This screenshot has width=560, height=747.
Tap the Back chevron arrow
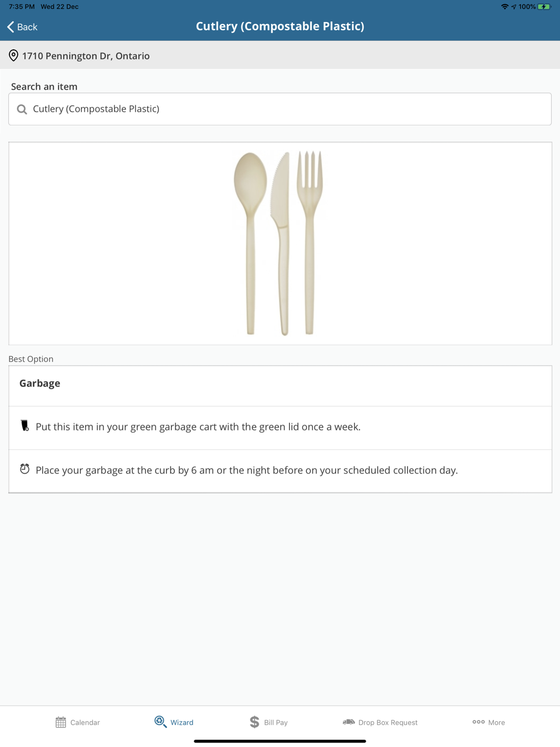(x=11, y=27)
